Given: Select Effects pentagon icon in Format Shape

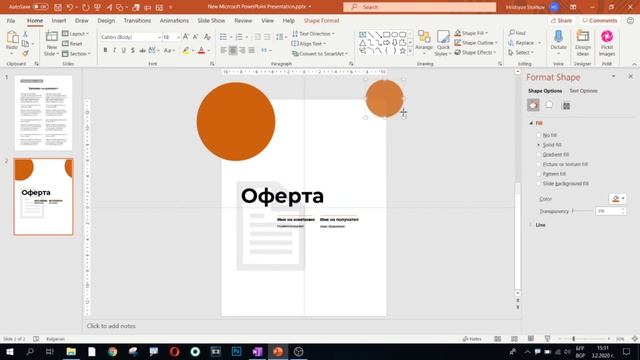Looking at the screenshot, I should (x=549, y=105).
